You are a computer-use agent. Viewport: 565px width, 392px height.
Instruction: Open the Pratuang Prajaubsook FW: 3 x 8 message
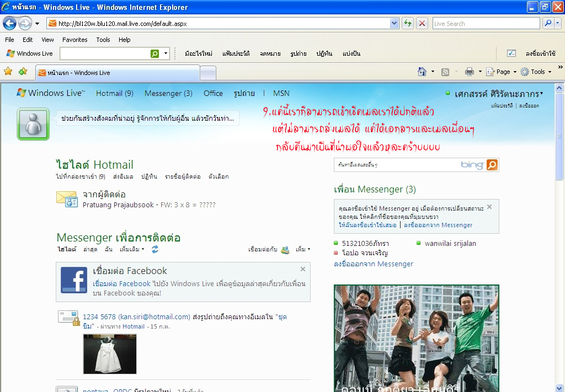(149, 205)
